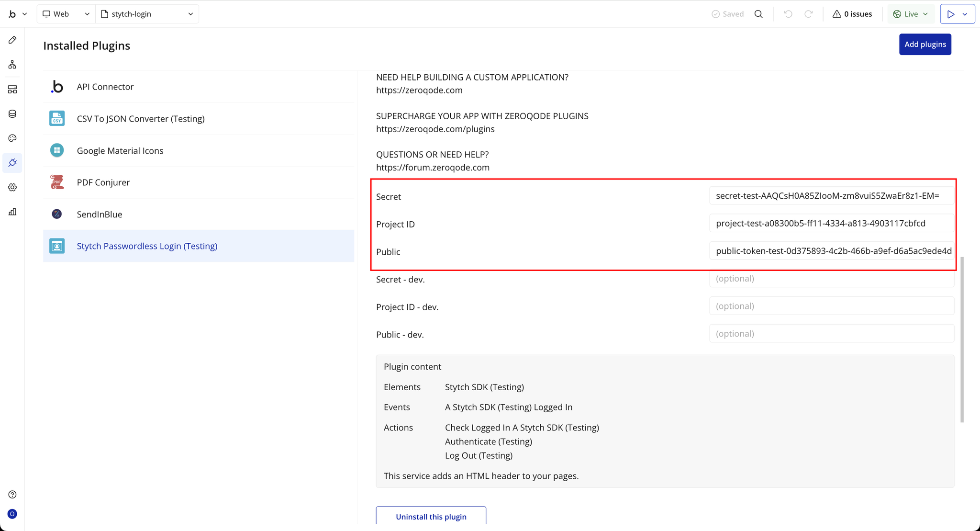Image resolution: width=980 pixels, height=531 pixels.
Task: Click the Secret - dev. optional field
Action: [831, 279]
